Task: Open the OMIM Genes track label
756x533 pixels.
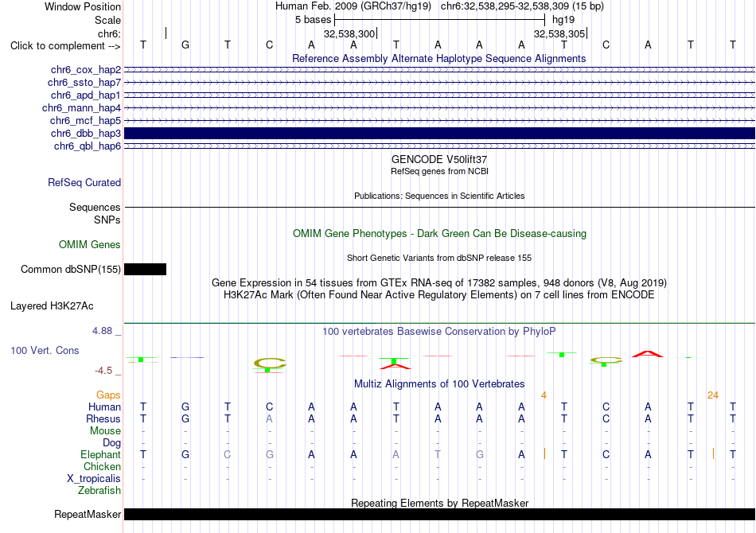Action: (90, 245)
